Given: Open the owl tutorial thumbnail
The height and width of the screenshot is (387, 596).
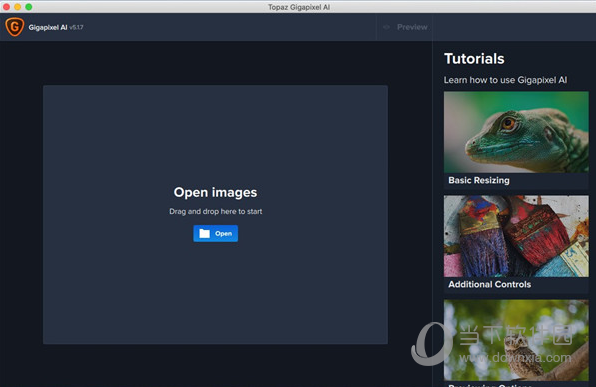Looking at the screenshot, I should click(516, 340).
